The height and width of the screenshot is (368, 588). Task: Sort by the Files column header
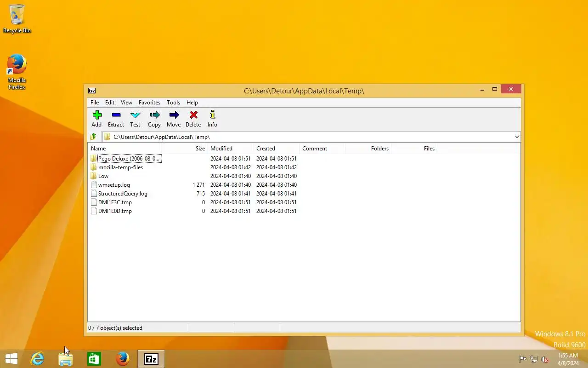click(x=414, y=149)
